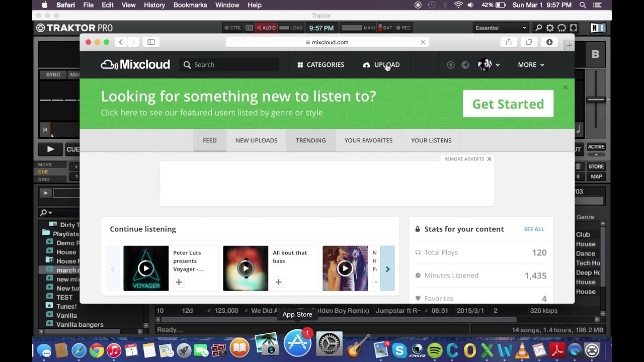Open the Traktor icon in the Dock

[x=592, y=350]
